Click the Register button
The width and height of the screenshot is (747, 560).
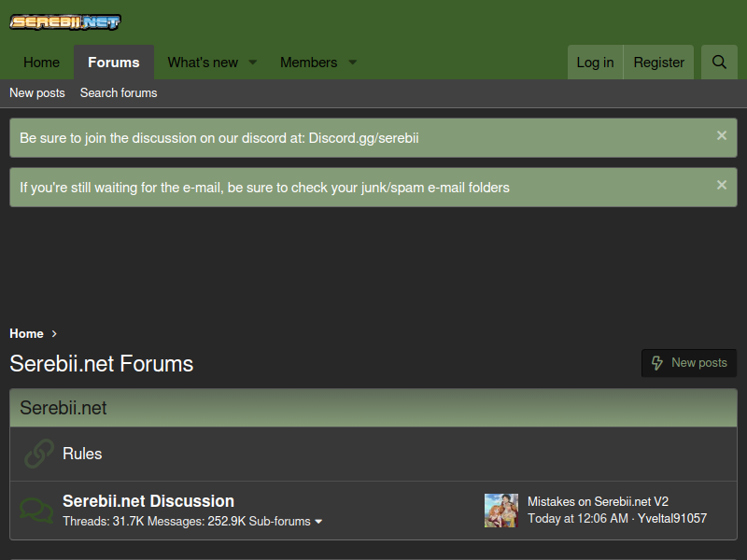(659, 63)
